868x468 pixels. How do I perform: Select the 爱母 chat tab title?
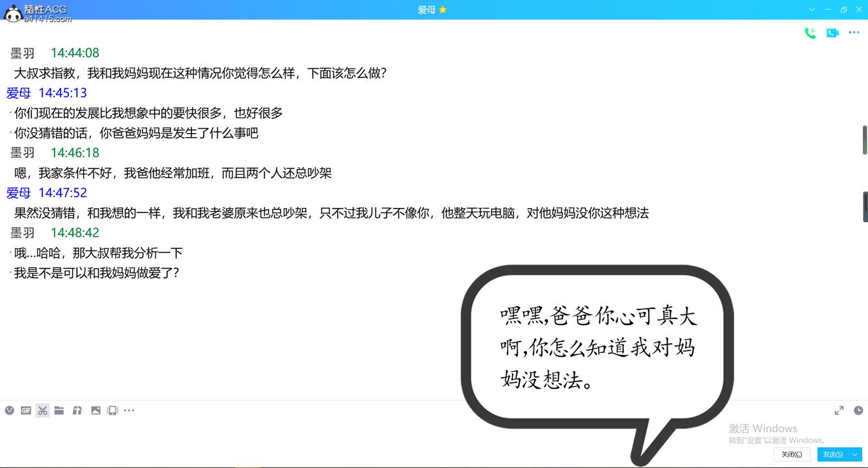(x=427, y=10)
